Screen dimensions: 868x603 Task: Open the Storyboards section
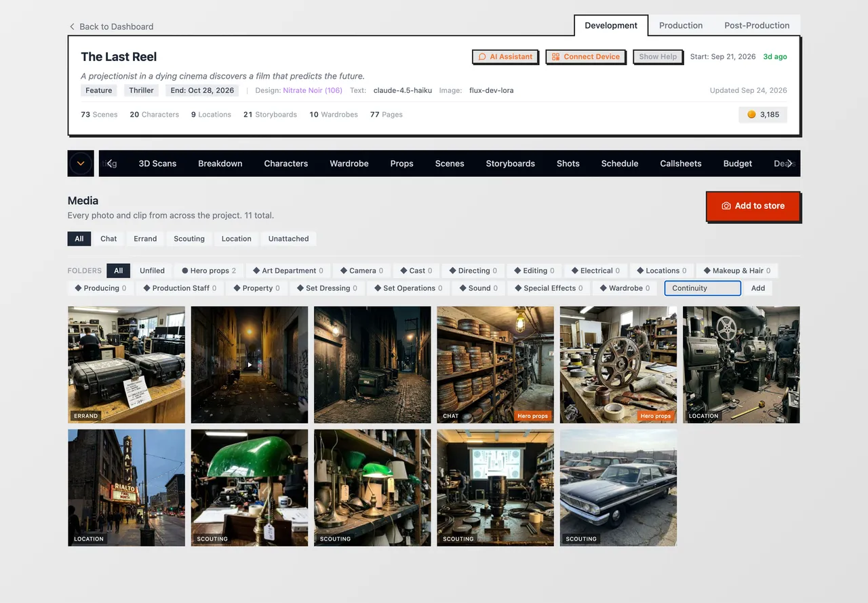coord(511,163)
